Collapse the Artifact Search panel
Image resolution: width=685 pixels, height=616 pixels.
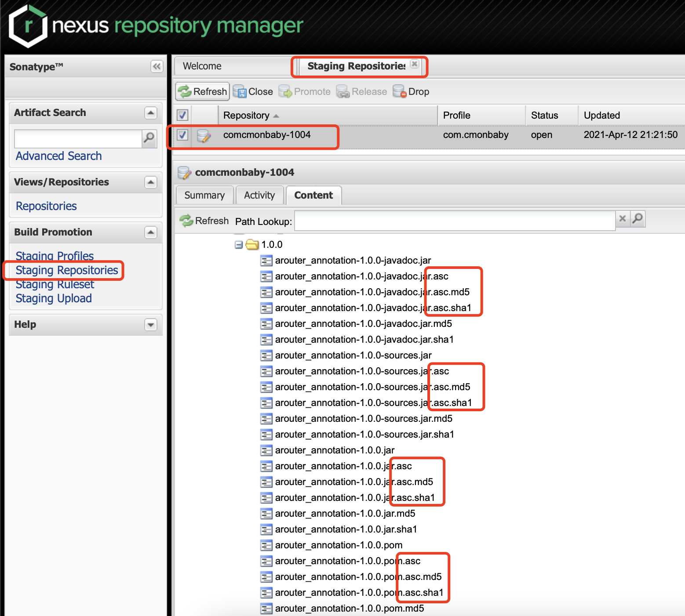click(x=151, y=113)
